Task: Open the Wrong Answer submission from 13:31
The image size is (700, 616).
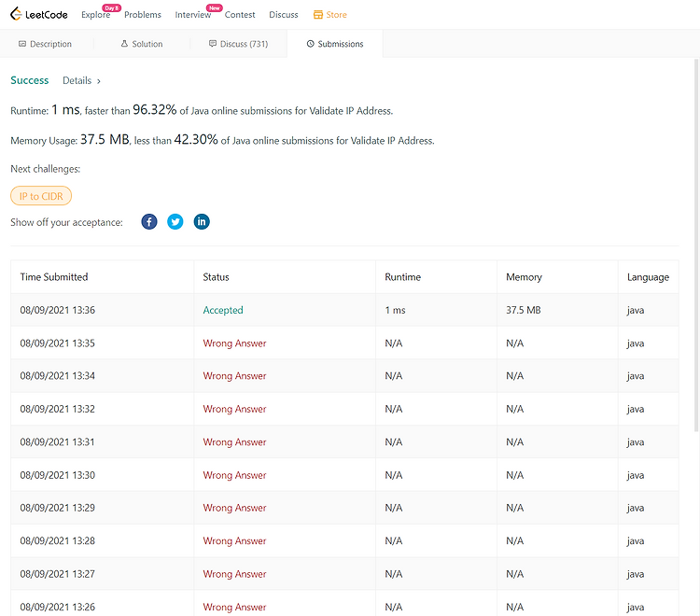Action: [234, 441]
